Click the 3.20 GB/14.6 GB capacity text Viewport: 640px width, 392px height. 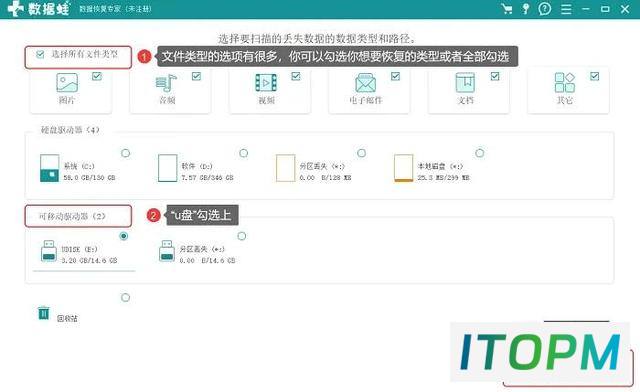pos(89,260)
